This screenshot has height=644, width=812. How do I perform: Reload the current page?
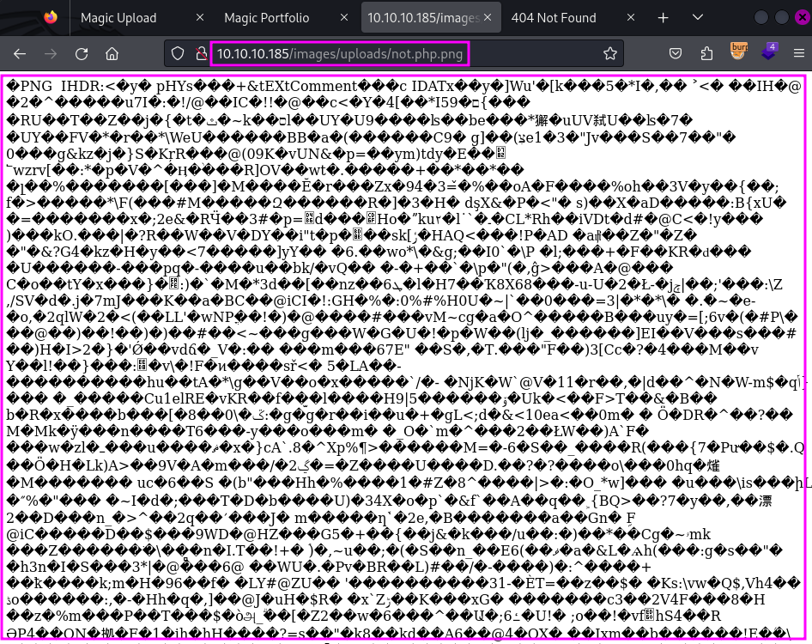tap(82, 54)
